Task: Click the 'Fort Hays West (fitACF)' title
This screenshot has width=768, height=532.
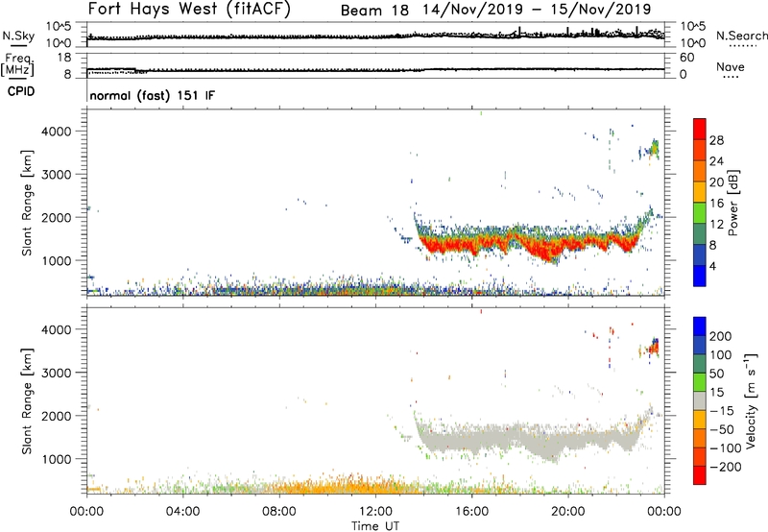Action: 189,9
